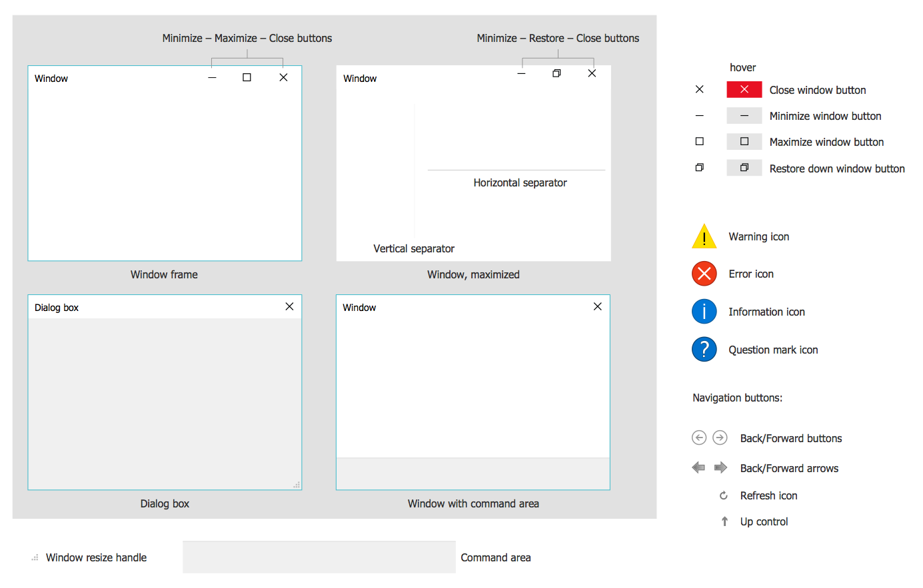This screenshot has height=588, width=923.
Task: Close the maximized Window example
Action: pyautogui.click(x=592, y=73)
